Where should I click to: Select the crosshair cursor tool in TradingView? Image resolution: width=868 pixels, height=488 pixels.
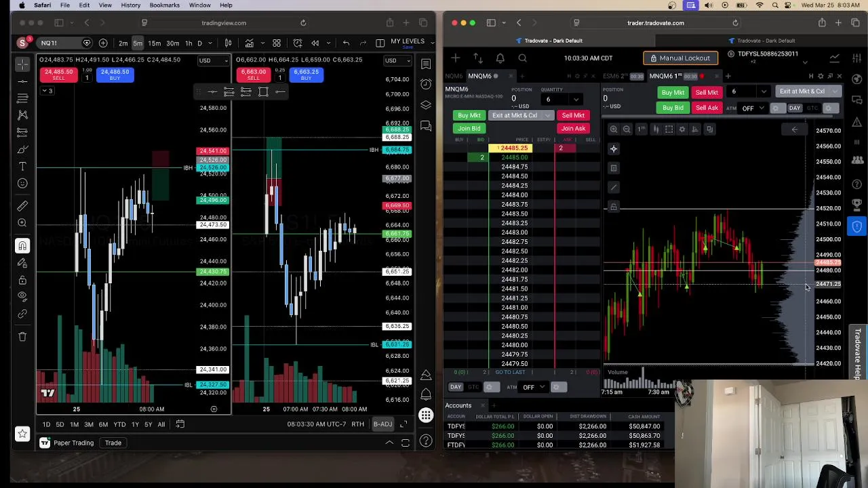click(x=22, y=65)
